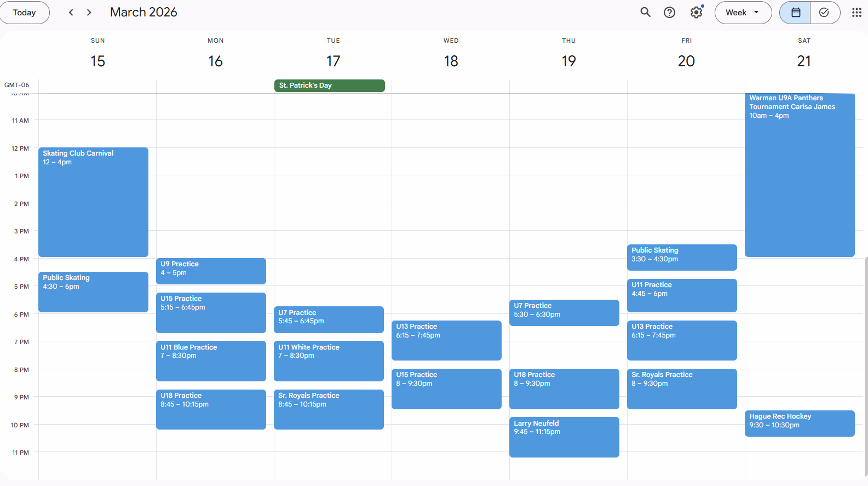Select Sunday 15 date header
The image size is (868, 486).
click(x=97, y=61)
